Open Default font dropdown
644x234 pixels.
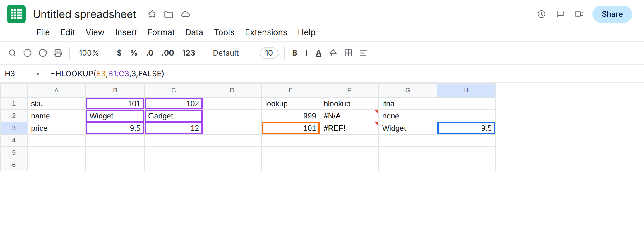(226, 53)
